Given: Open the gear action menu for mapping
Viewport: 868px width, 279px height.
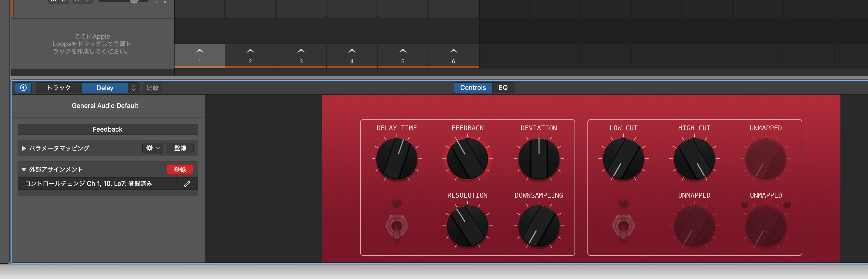Looking at the screenshot, I should point(153,148).
